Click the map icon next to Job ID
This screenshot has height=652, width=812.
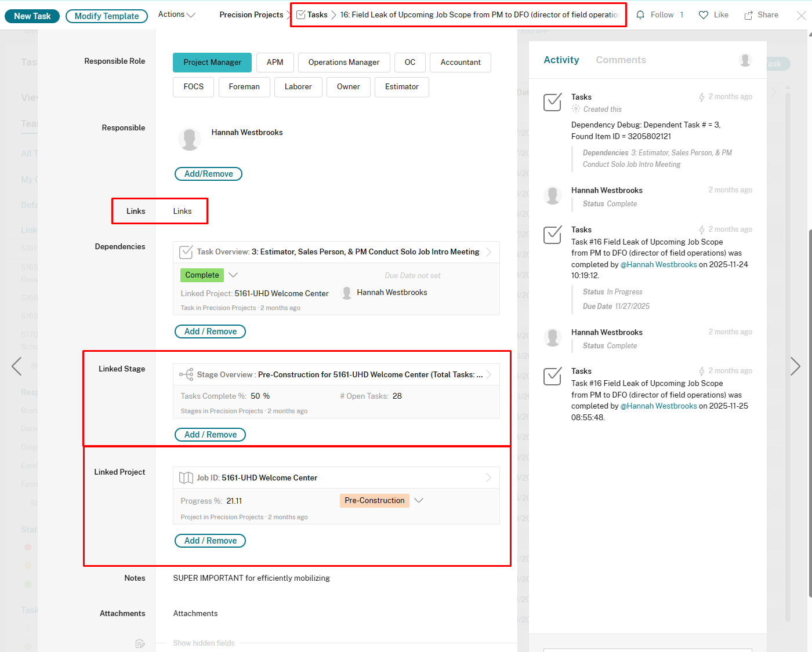coord(186,478)
